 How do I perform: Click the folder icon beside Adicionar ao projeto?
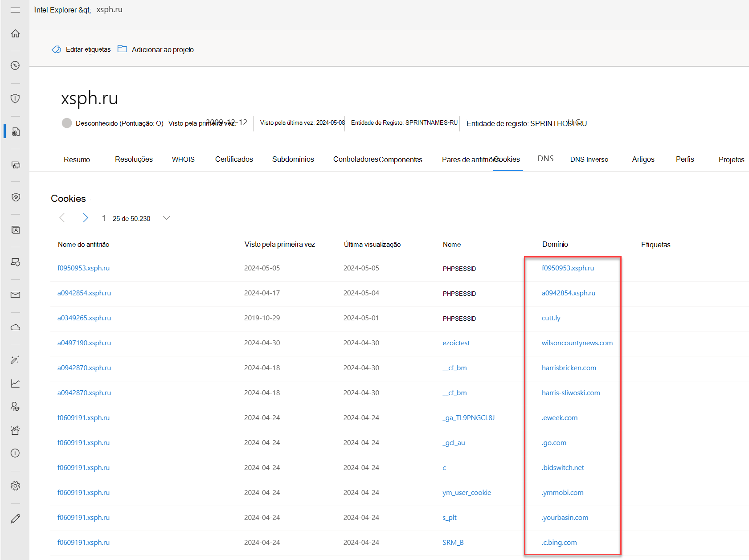pyautogui.click(x=122, y=49)
